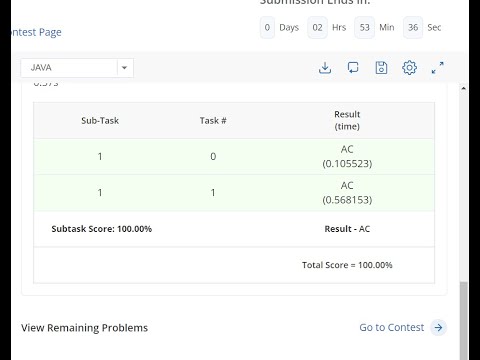480x360 pixels.
Task: Click the Sub-Task column header
Action: [100, 120]
